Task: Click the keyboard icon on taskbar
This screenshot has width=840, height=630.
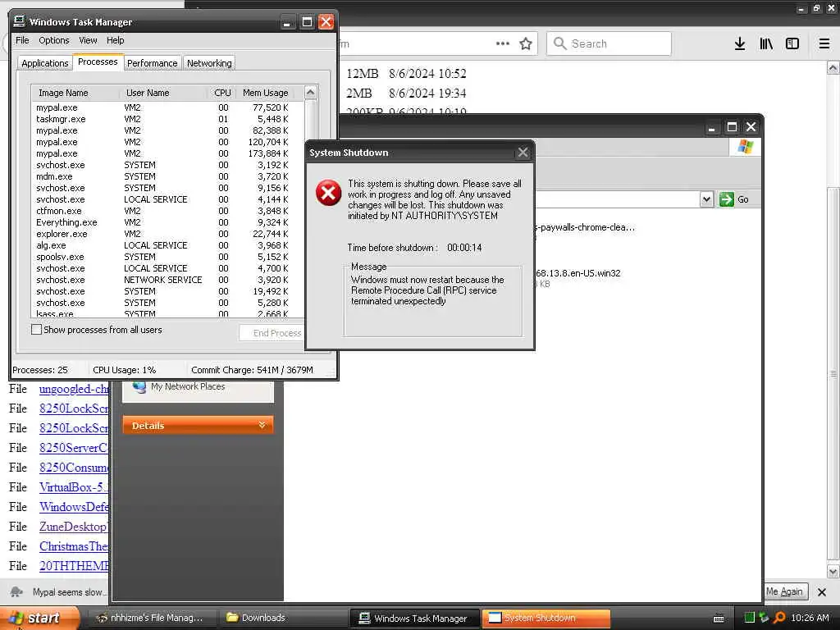Action: tap(719, 619)
